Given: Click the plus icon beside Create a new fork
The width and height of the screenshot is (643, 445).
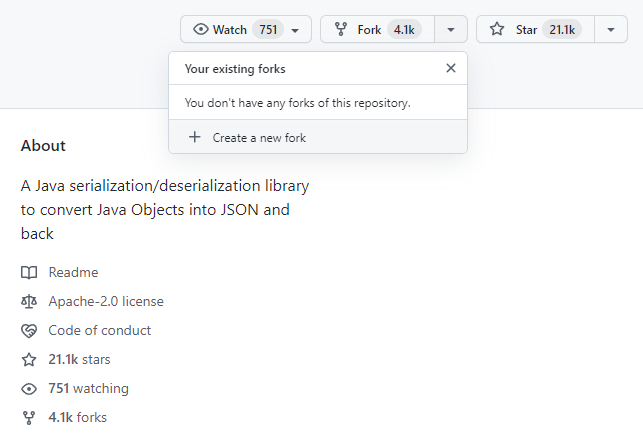Looking at the screenshot, I should [x=195, y=137].
